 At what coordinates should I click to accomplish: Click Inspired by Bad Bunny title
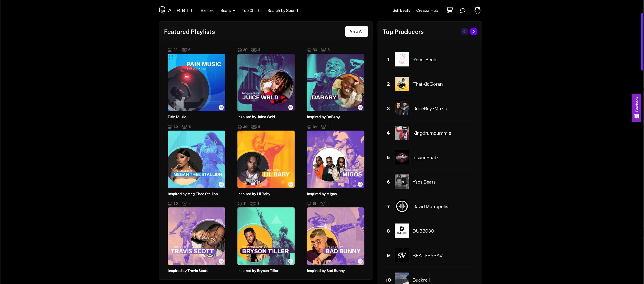point(326,271)
